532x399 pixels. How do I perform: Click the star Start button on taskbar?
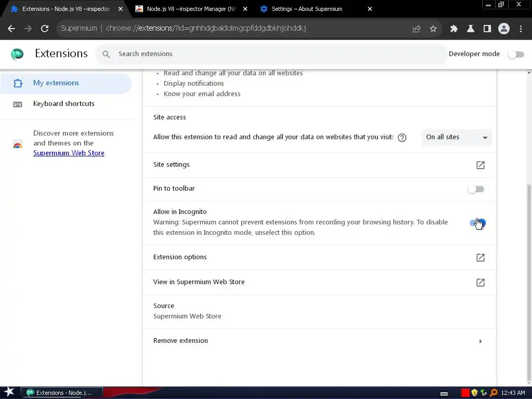click(9, 392)
